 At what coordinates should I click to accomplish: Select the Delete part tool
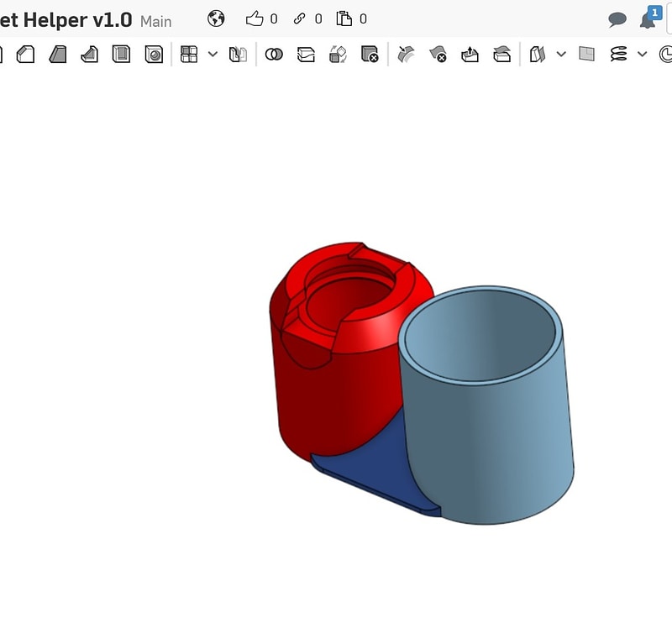370,55
